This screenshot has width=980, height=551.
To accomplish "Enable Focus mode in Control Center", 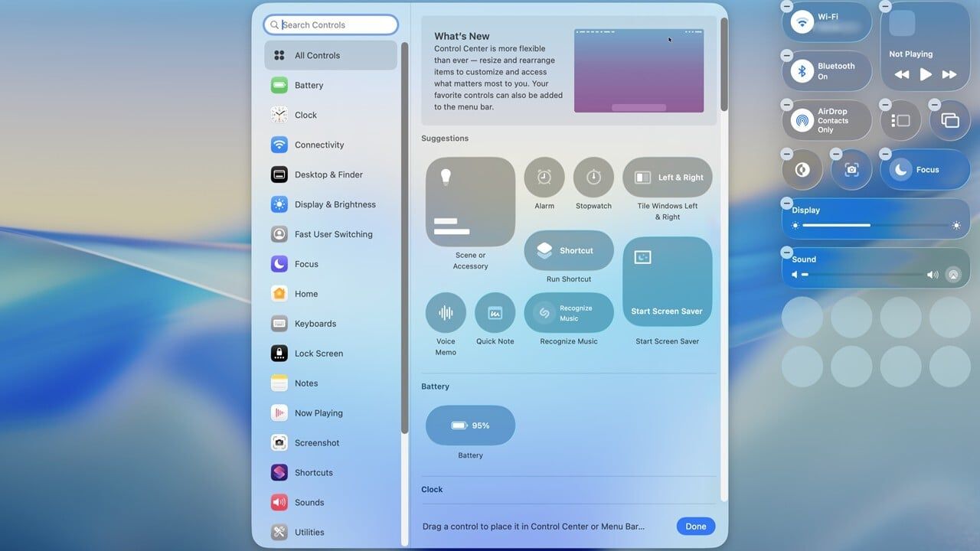I will [924, 169].
